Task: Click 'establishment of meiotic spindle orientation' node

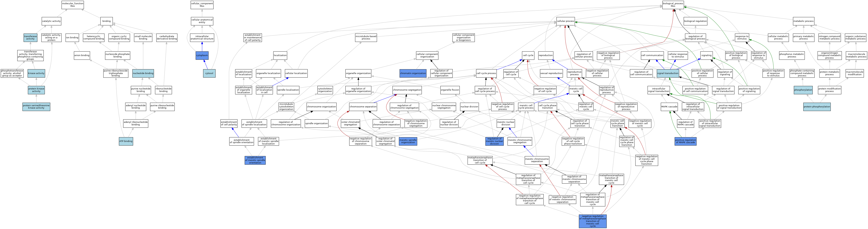Action: click(255, 160)
